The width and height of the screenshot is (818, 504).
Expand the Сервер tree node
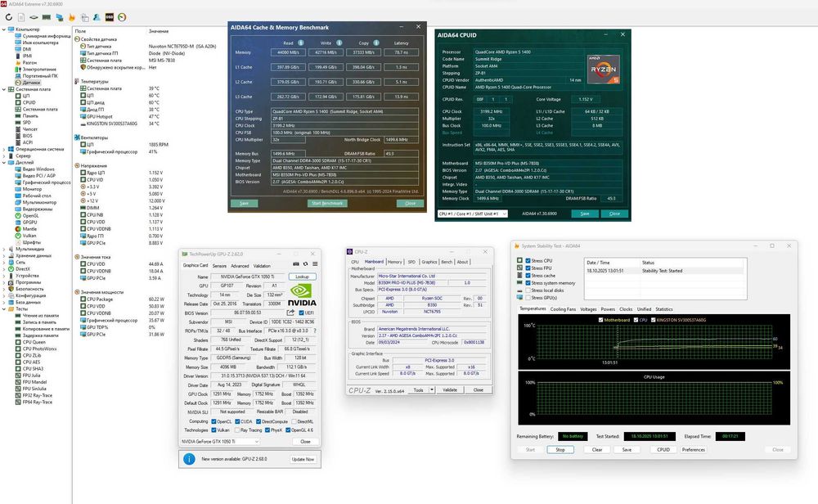(3, 156)
